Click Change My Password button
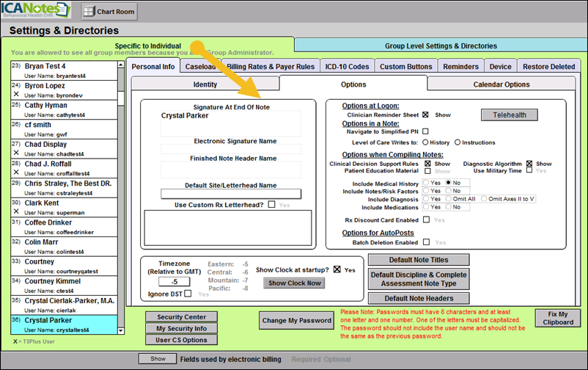The height and width of the screenshot is (370, 588). pyautogui.click(x=295, y=320)
